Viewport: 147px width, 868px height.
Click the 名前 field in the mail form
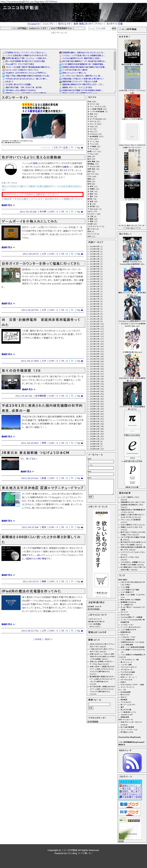101,462
